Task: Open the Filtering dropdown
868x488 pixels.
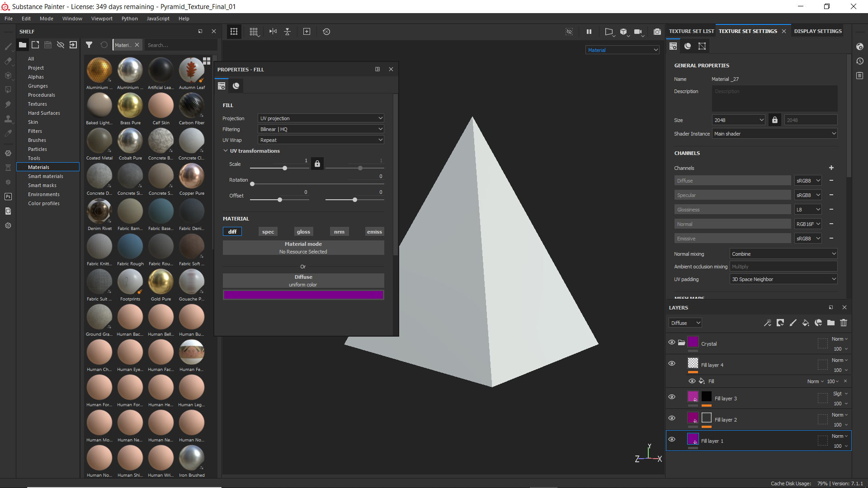Action: click(321, 129)
